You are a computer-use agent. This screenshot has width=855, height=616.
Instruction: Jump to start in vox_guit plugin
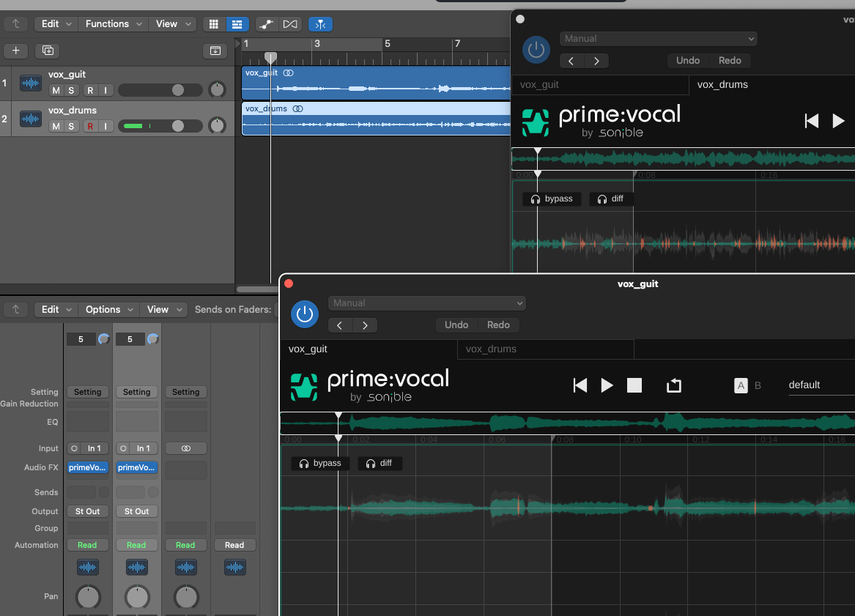580,385
